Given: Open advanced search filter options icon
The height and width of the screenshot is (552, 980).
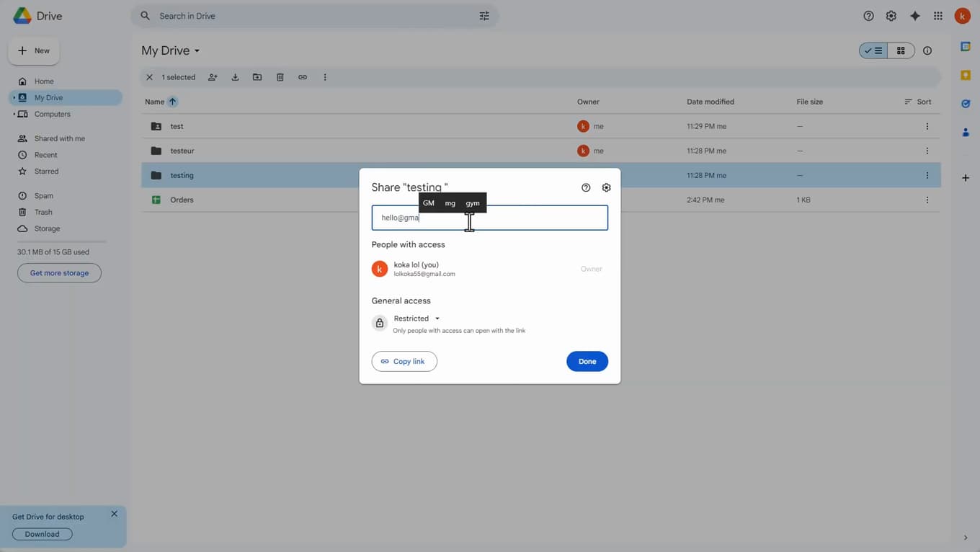Looking at the screenshot, I should (x=484, y=16).
